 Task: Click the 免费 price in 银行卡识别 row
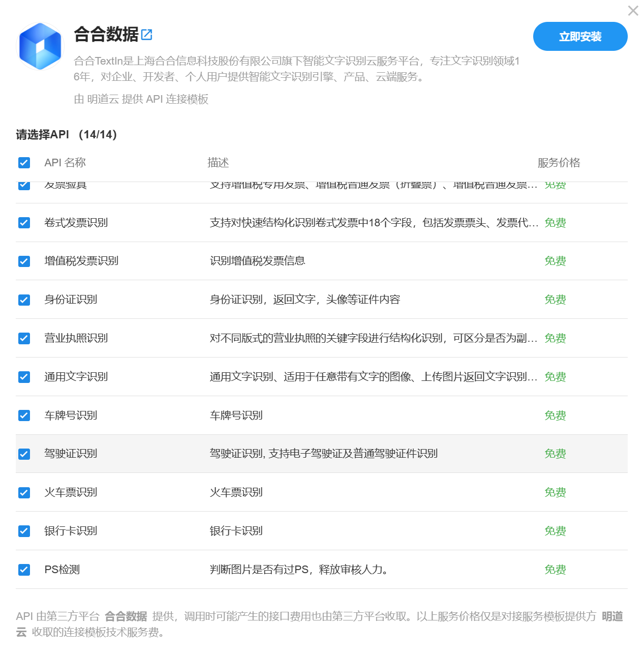click(x=555, y=531)
